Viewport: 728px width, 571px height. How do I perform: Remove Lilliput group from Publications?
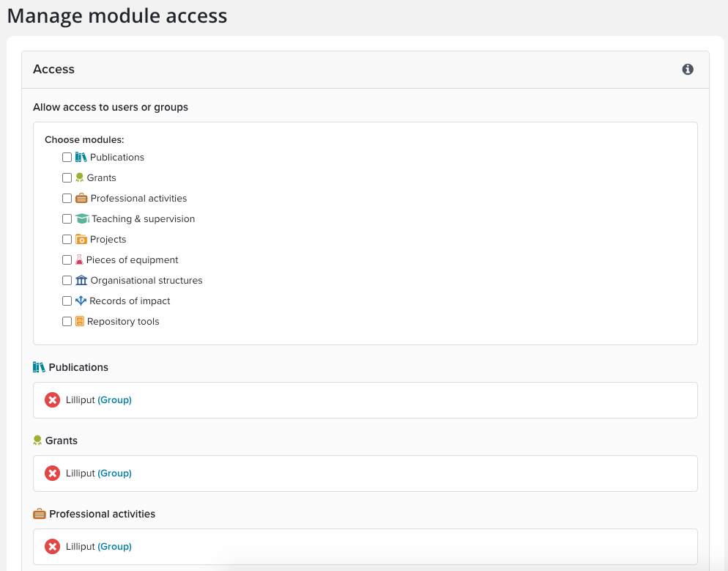tap(52, 400)
